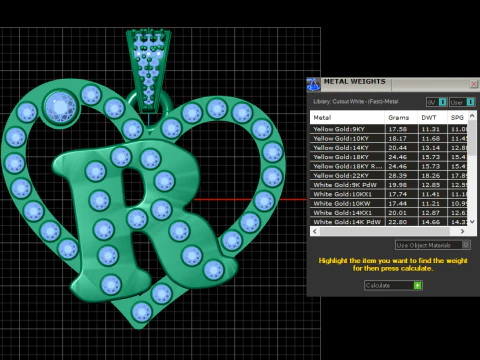Image resolution: width=480 pixels, height=360 pixels.
Task: Click the 17.58 grams cell
Action: 401,129
